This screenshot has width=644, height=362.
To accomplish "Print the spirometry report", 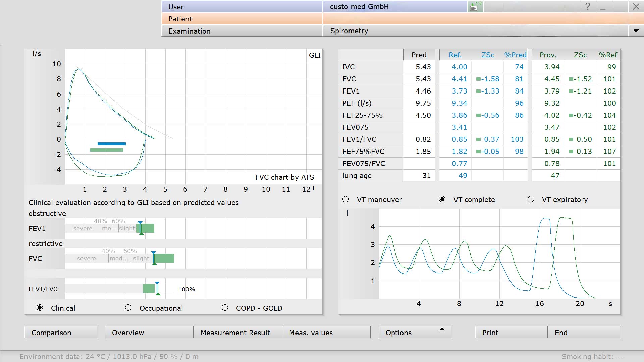I will tap(511, 333).
